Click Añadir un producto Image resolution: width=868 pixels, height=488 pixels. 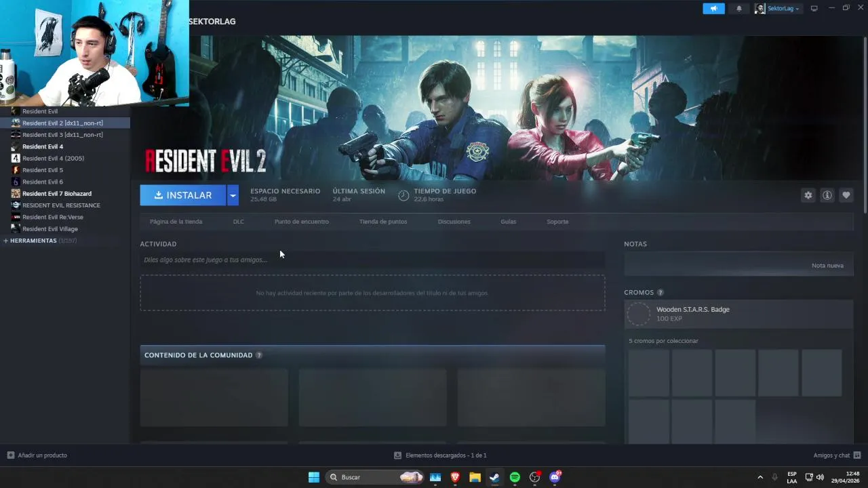37,455
